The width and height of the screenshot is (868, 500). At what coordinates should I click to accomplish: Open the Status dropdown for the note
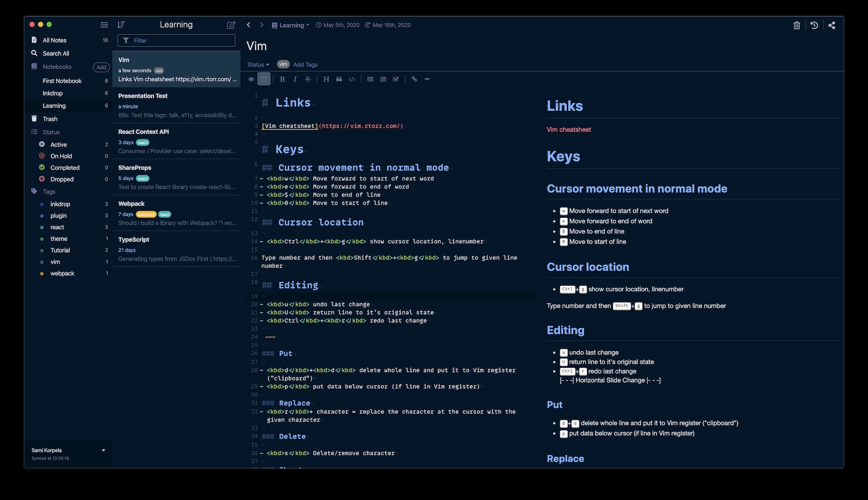point(258,65)
